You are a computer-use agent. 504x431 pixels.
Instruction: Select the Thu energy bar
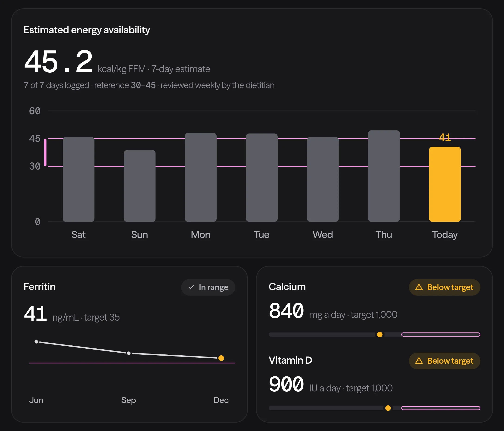tap(384, 176)
